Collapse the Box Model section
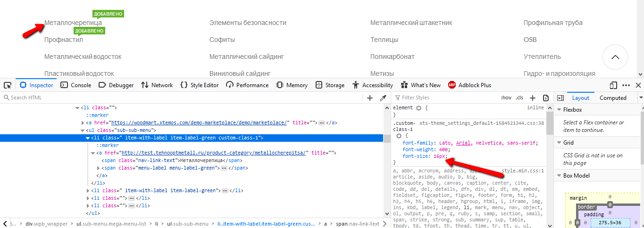The image size is (644, 228). click(x=559, y=176)
